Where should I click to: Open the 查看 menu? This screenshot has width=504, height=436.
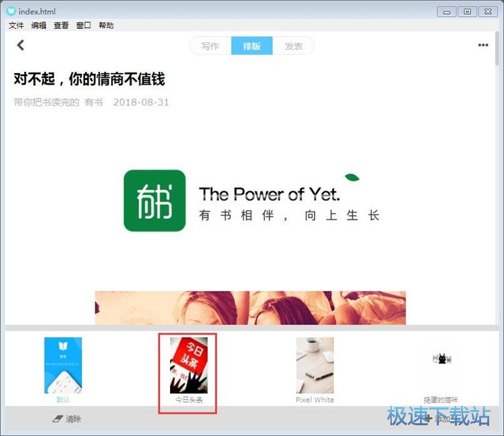coord(61,26)
